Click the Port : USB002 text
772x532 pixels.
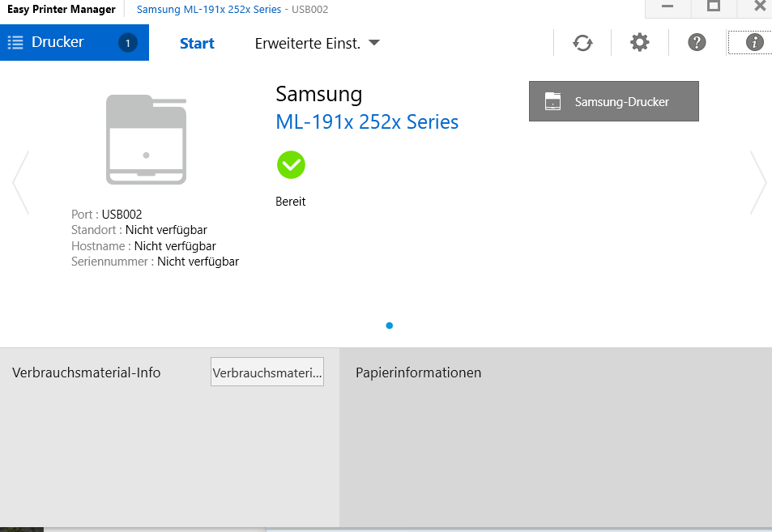(106, 215)
